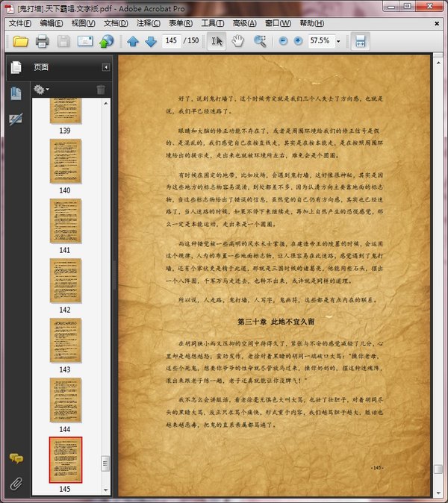Screen dimensions: 448x503
Task: Click the Open file folder icon
Action: [20, 41]
